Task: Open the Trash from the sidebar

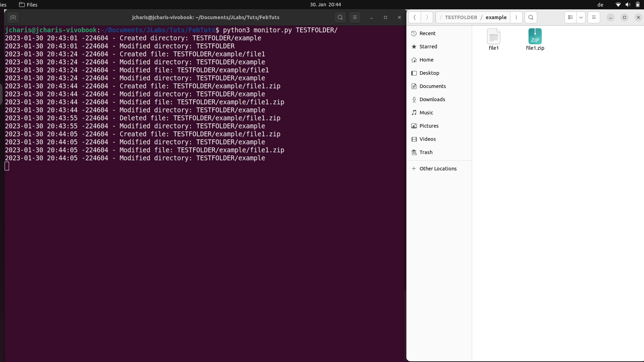Action: [x=426, y=152]
